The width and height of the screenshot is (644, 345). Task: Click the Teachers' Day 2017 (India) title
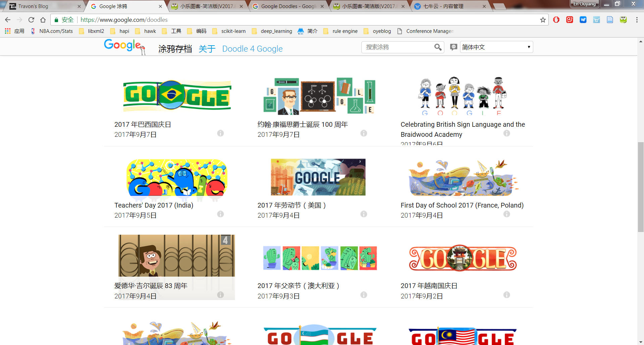154,205
